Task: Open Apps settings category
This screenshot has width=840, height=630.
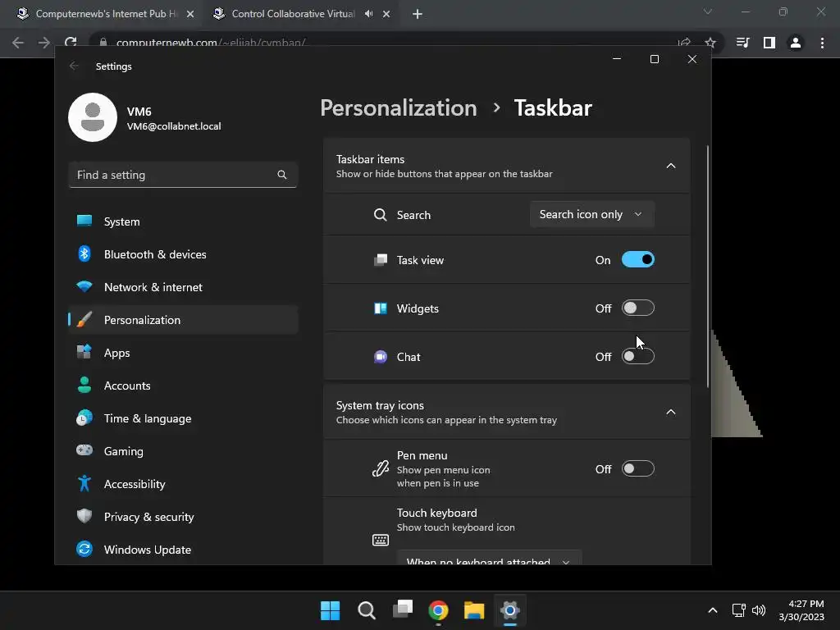Action: point(183,353)
